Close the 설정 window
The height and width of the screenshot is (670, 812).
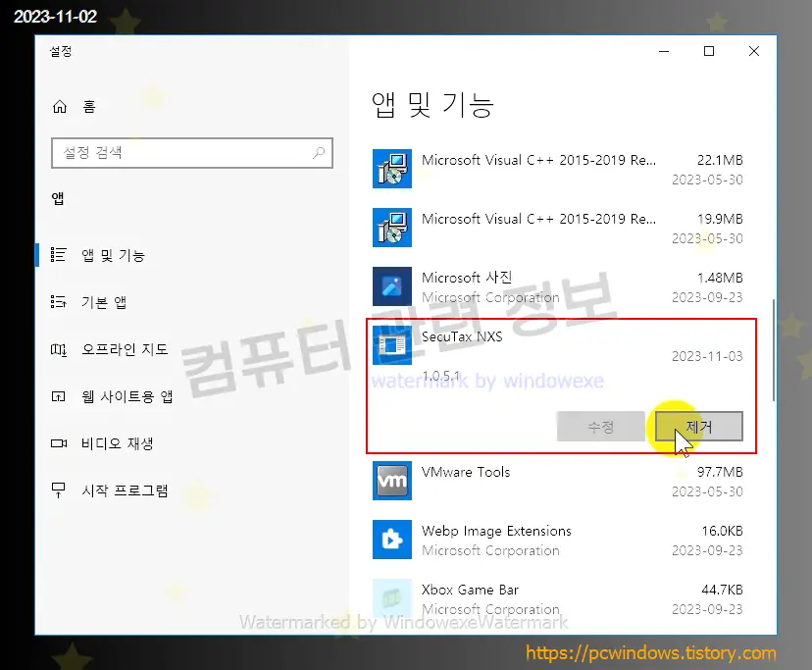click(754, 51)
